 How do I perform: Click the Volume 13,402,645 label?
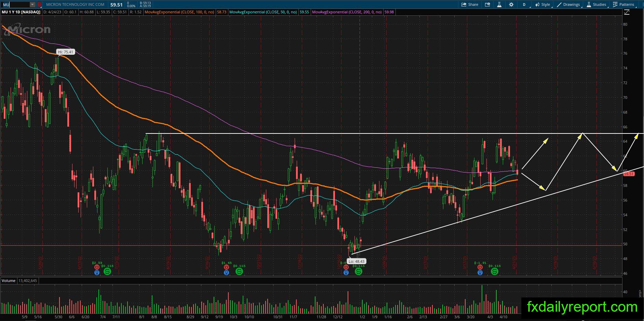click(19, 281)
